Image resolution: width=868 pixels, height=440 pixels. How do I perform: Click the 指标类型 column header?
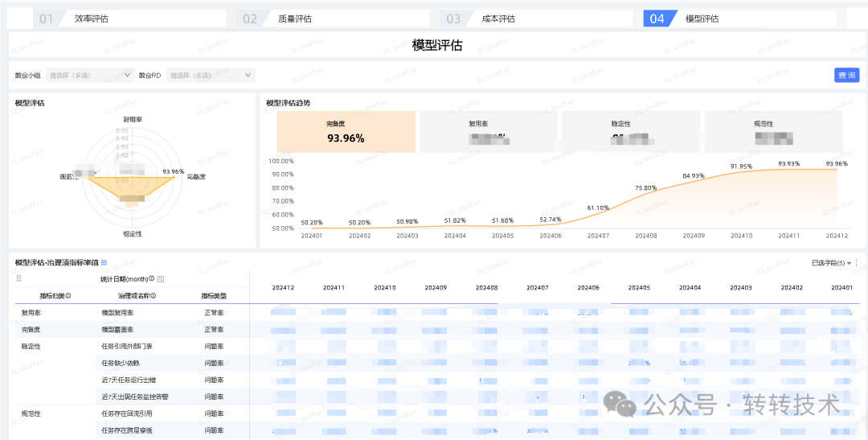[x=214, y=296]
